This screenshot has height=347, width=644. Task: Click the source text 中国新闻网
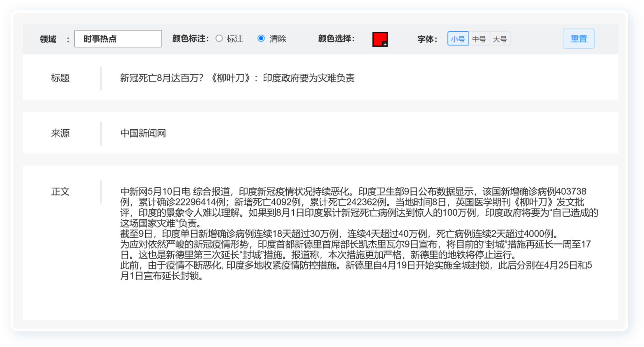click(x=143, y=133)
